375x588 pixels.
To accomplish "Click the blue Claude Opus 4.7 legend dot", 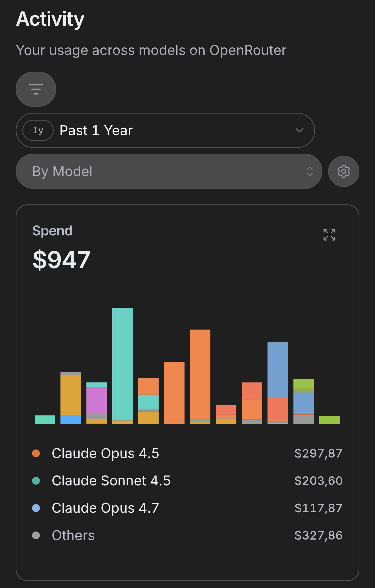I will coord(36,508).
